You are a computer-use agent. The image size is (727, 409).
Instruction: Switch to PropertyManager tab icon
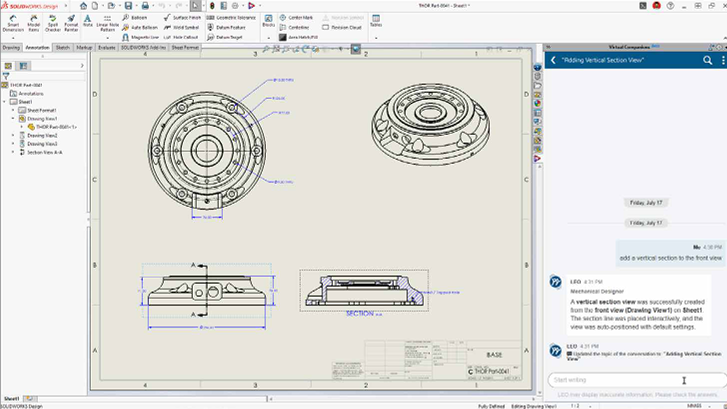pos(23,66)
